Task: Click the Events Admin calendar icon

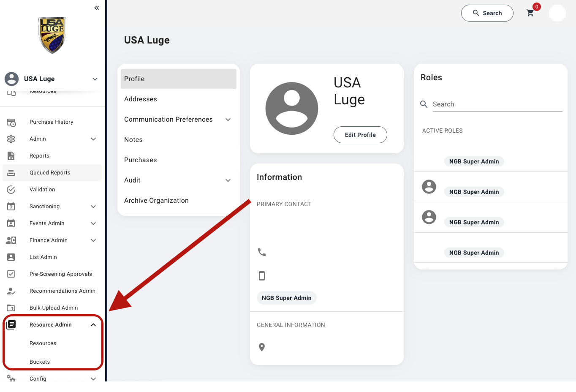Action: pos(11,223)
